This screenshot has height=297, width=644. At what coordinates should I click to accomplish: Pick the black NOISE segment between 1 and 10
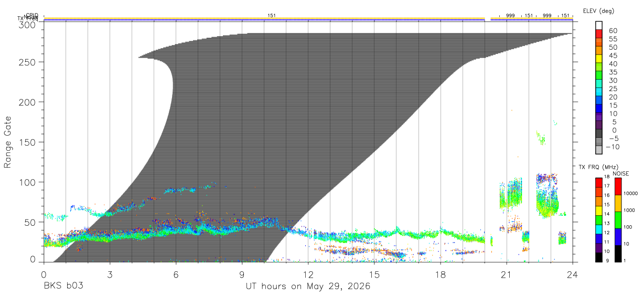click(x=618, y=253)
